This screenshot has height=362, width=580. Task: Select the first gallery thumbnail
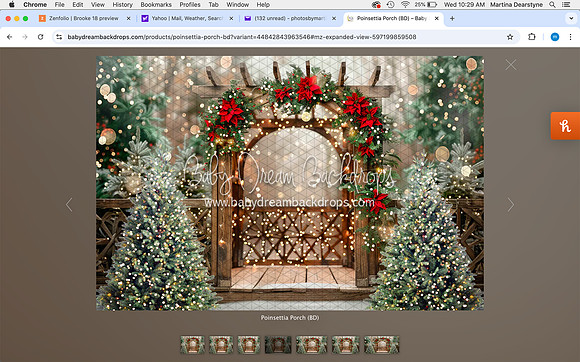point(192,345)
